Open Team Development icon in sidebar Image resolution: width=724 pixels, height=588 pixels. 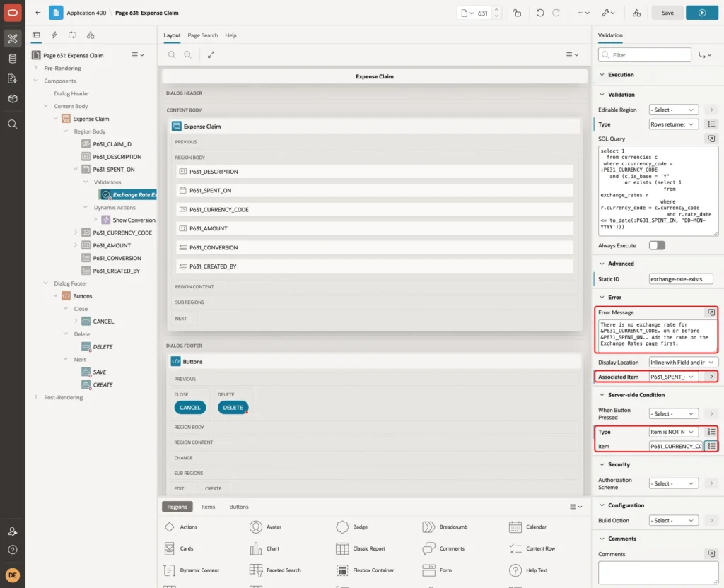(x=13, y=79)
